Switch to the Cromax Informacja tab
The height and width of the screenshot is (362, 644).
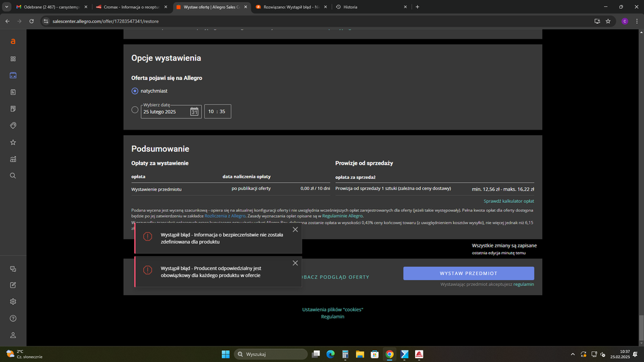132,7
